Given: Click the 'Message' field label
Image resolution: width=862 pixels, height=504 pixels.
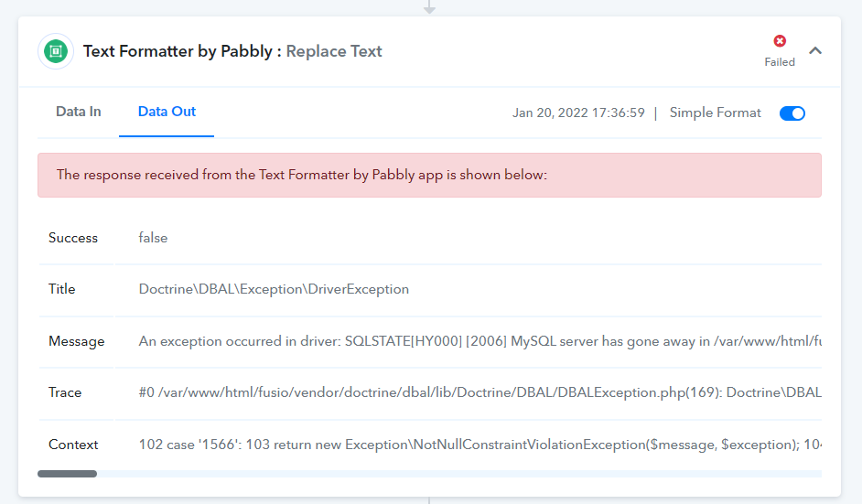Looking at the screenshot, I should [77, 341].
